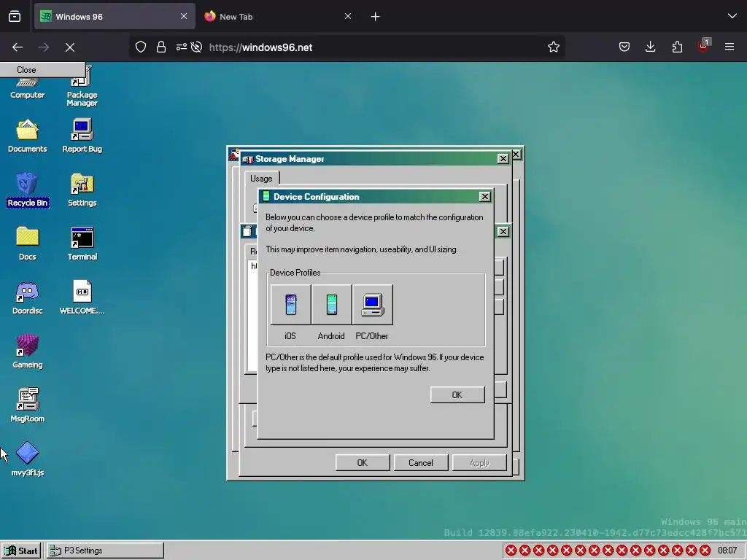Click OK in Device Configuration dialog
This screenshot has width=747, height=560.
[x=457, y=394]
